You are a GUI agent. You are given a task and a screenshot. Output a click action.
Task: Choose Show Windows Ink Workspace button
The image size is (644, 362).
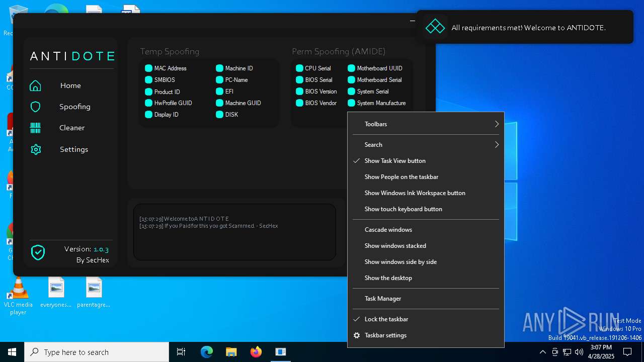point(426,193)
